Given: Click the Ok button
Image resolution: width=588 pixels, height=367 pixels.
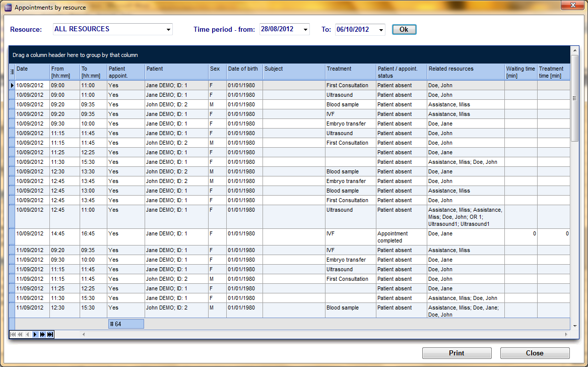Looking at the screenshot, I should click(x=404, y=30).
